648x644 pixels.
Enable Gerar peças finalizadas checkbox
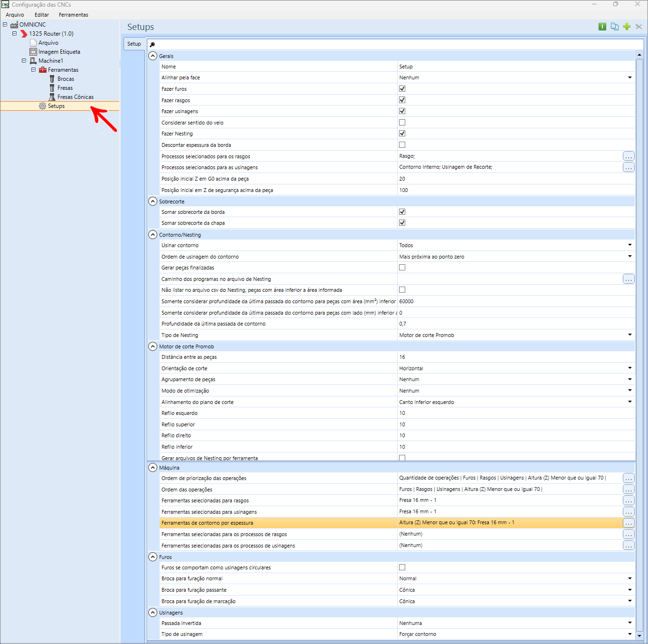pyautogui.click(x=402, y=268)
